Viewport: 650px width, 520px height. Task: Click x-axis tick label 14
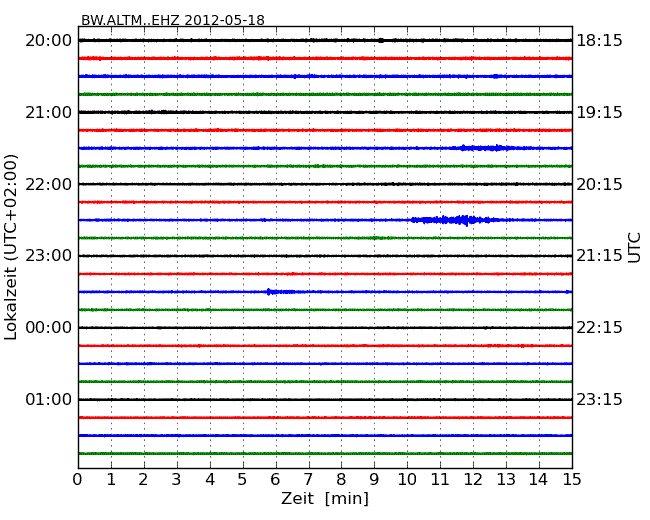[538, 479]
